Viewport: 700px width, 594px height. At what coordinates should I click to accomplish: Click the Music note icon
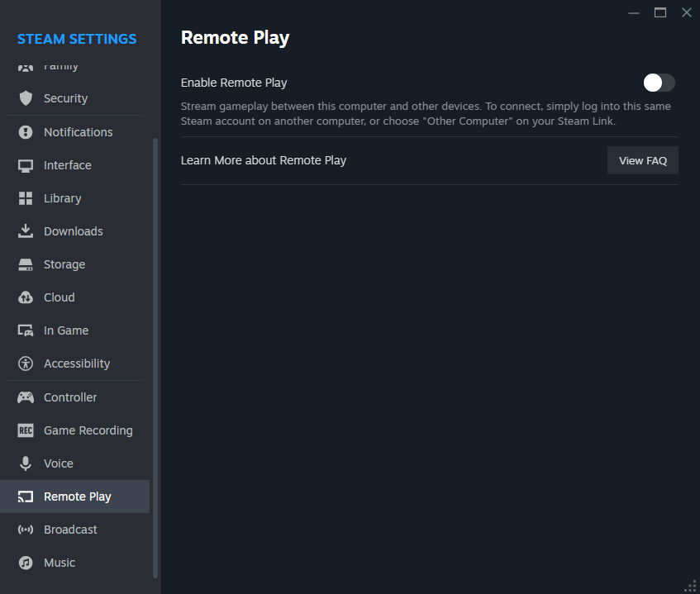[26, 563]
